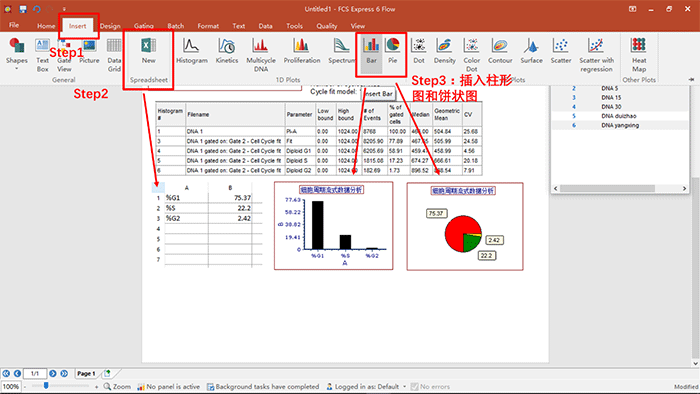The image size is (700, 394).
Task: Click the page number input field
Action: click(35, 373)
